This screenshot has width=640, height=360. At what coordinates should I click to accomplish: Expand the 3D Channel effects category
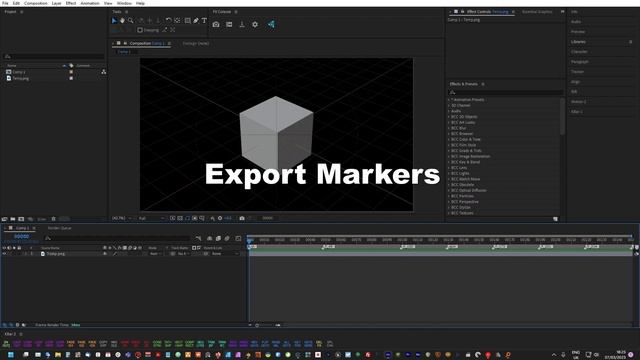pyautogui.click(x=449, y=105)
